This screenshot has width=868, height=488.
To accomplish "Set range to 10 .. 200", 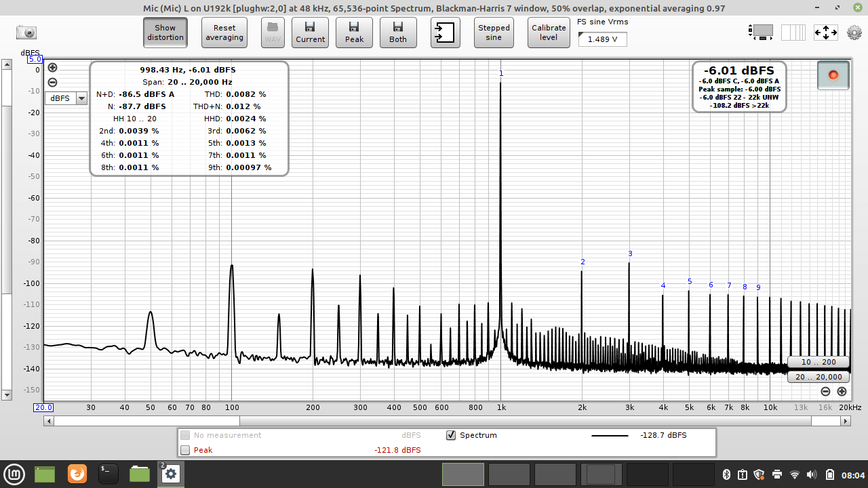I will coord(818,362).
